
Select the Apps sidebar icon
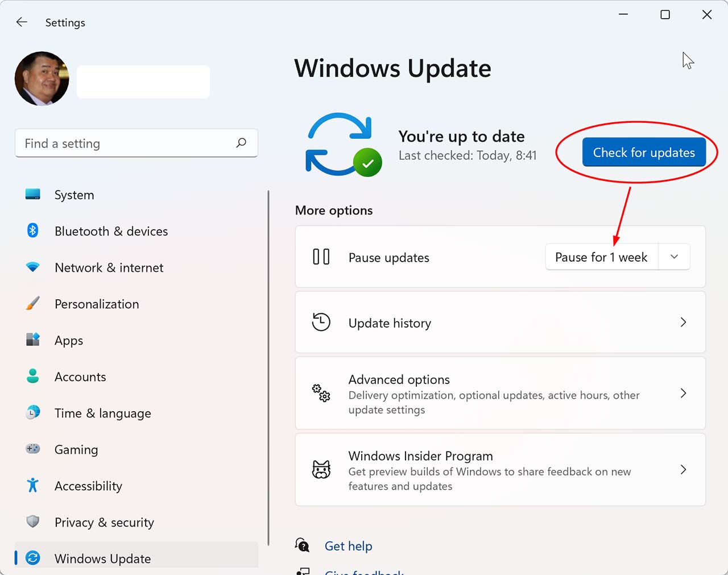click(33, 340)
